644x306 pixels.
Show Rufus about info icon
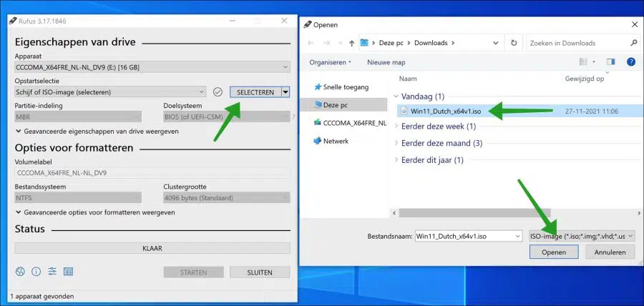click(36, 271)
